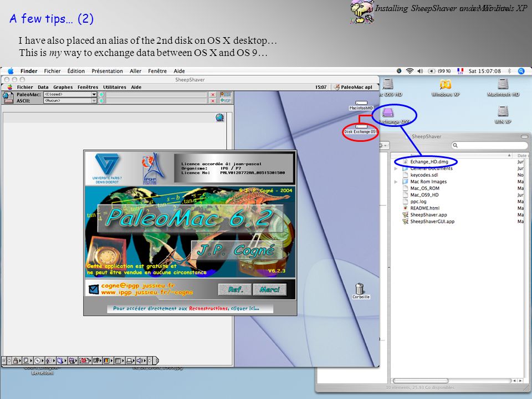Click the IPGP logo in the splash screen
Image resolution: width=532 pixels, height=399 pixels.
pos(154,168)
